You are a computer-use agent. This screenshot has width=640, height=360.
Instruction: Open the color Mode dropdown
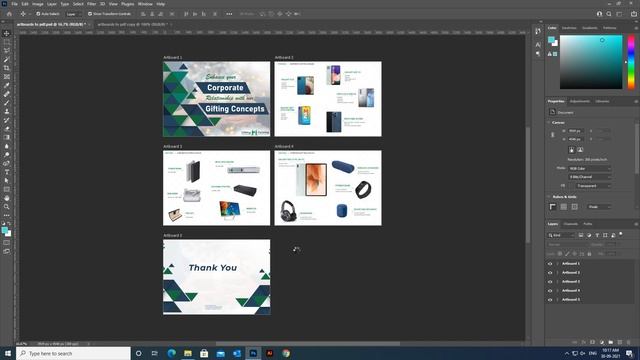coord(590,168)
